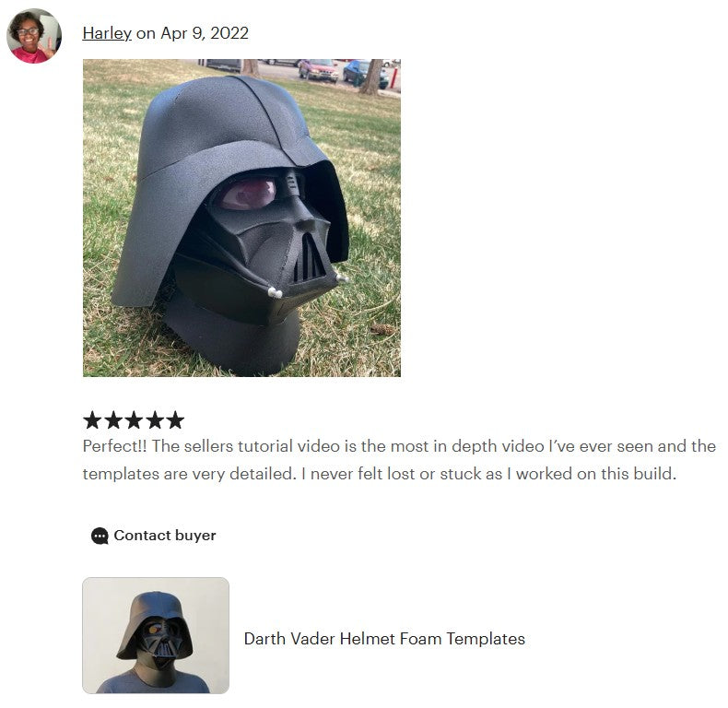The width and height of the screenshot is (728, 708).
Task: Click the first rating star
Action: point(92,420)
